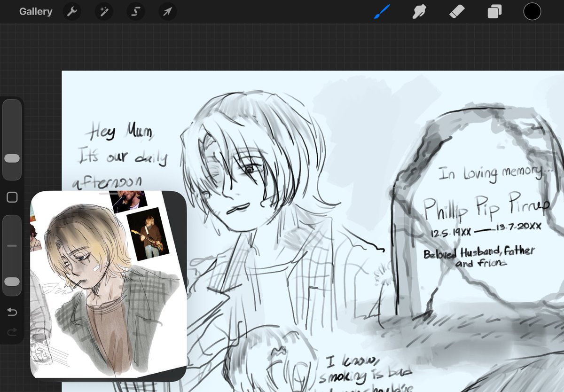Activate the Transform arrow tool

click(168, 12)
